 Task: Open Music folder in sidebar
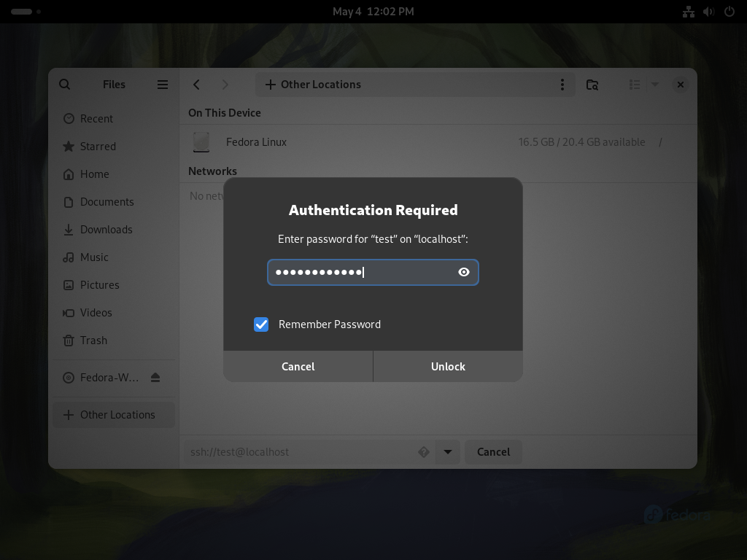pyautogui.click(x=114, y=257)
